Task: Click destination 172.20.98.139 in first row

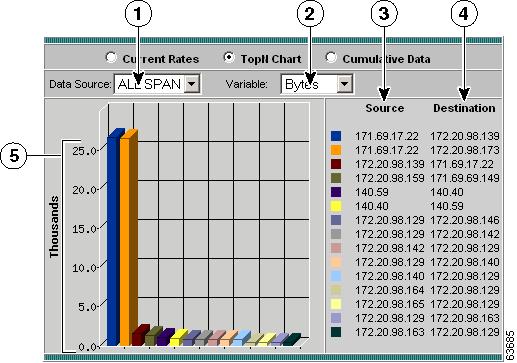Action: coord(465,136)
